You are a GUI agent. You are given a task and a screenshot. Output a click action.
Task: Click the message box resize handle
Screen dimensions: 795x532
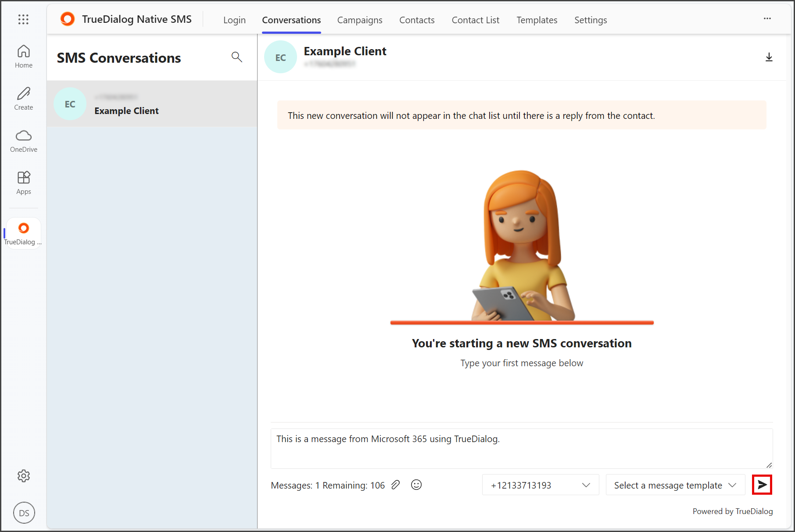click(x=769, y=465)
